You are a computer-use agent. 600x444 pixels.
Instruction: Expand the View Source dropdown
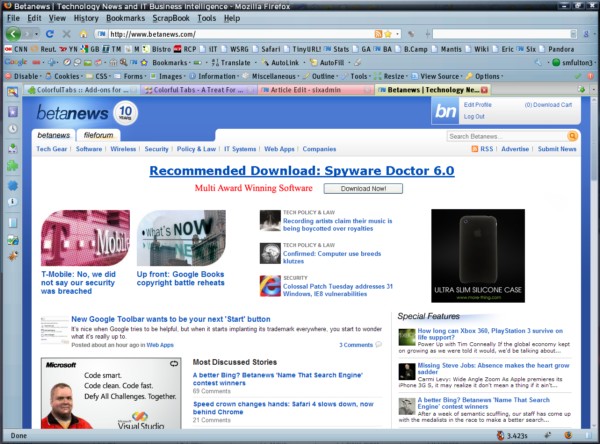tap(437, 76)
